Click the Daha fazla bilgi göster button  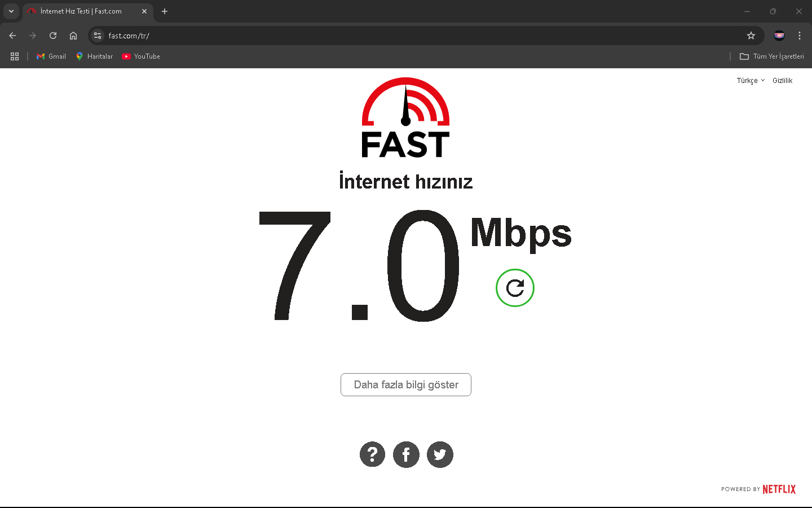(406, 385)
